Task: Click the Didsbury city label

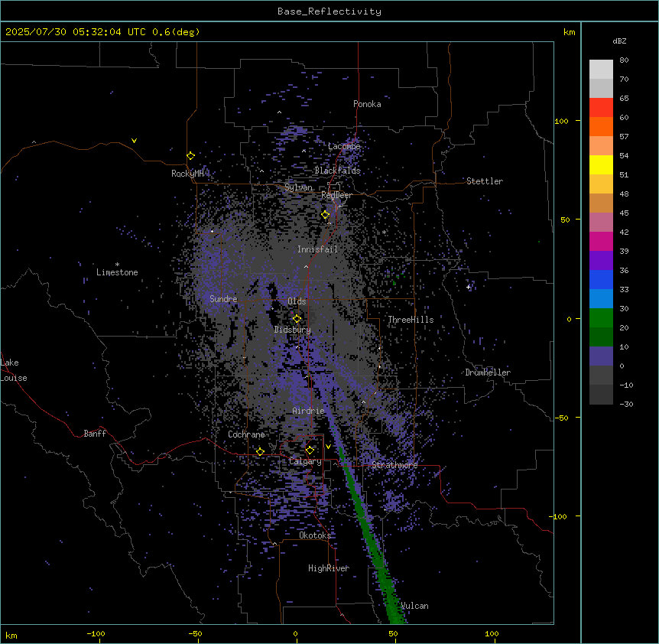Action: [293, 330]
